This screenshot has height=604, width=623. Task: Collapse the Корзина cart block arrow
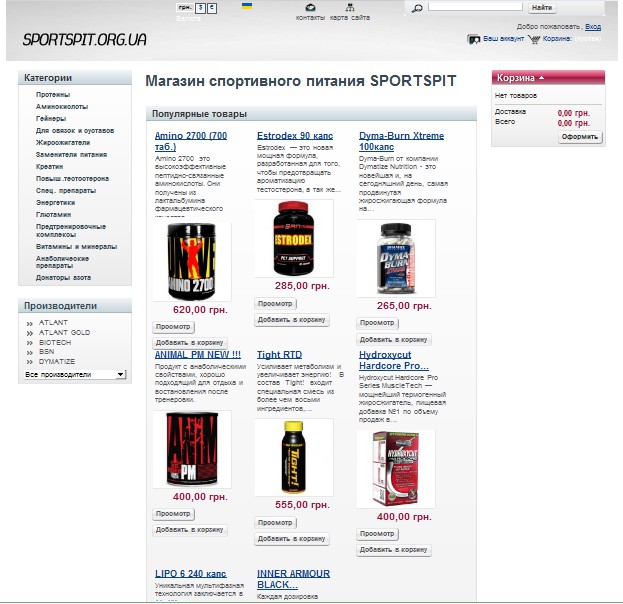point(541,78)
